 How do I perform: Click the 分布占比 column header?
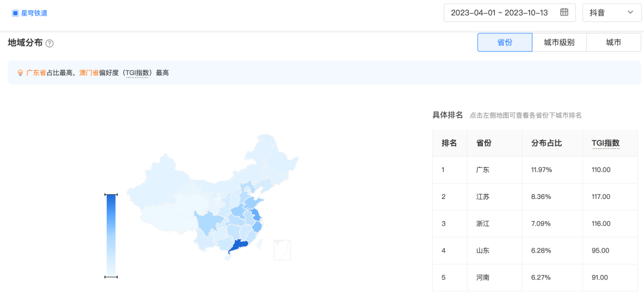[547, 143]
